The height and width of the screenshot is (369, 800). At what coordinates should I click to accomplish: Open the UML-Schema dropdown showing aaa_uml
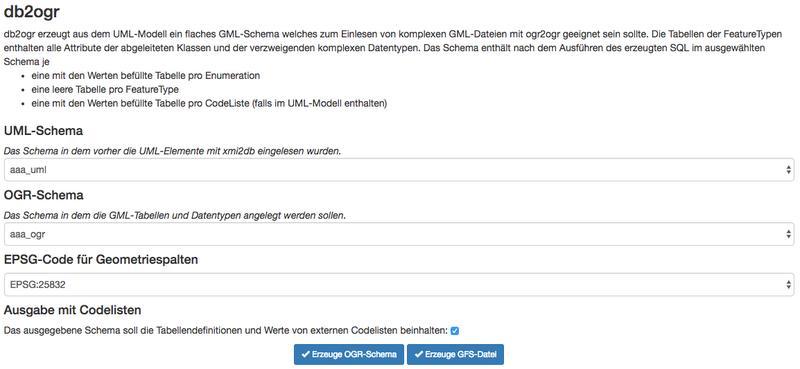(398, 170)
